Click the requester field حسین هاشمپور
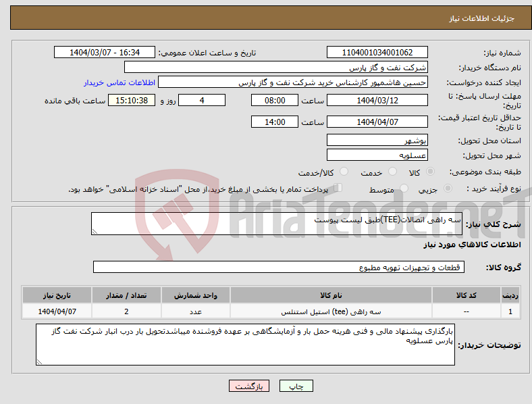 (x=293, y=82)
